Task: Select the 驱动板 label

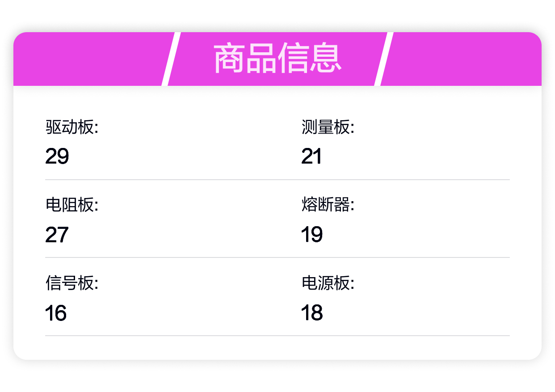Action: pos(72,127)
